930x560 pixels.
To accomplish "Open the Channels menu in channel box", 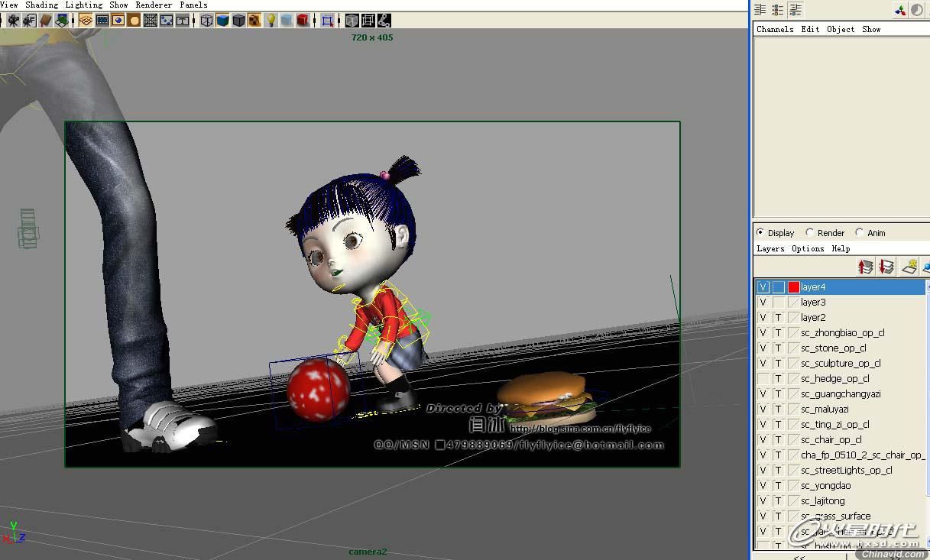I will point(775,29).
